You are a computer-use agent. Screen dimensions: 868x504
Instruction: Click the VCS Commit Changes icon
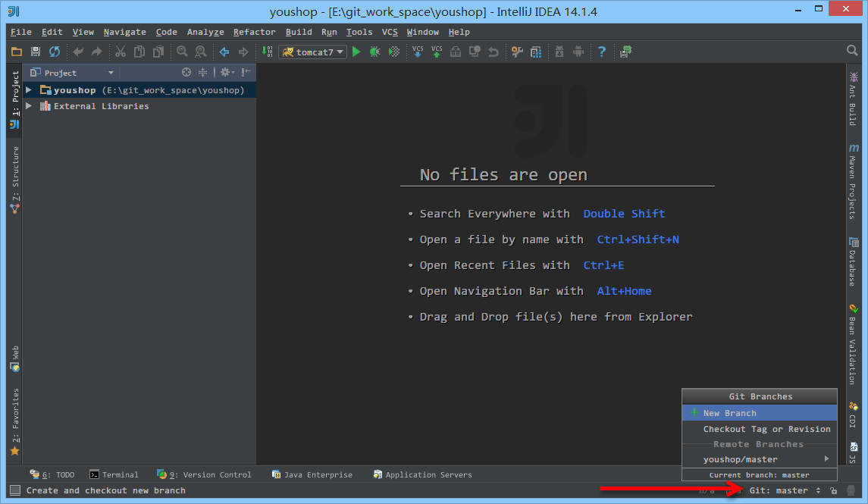pyautogui.click(x=437, y=52)
